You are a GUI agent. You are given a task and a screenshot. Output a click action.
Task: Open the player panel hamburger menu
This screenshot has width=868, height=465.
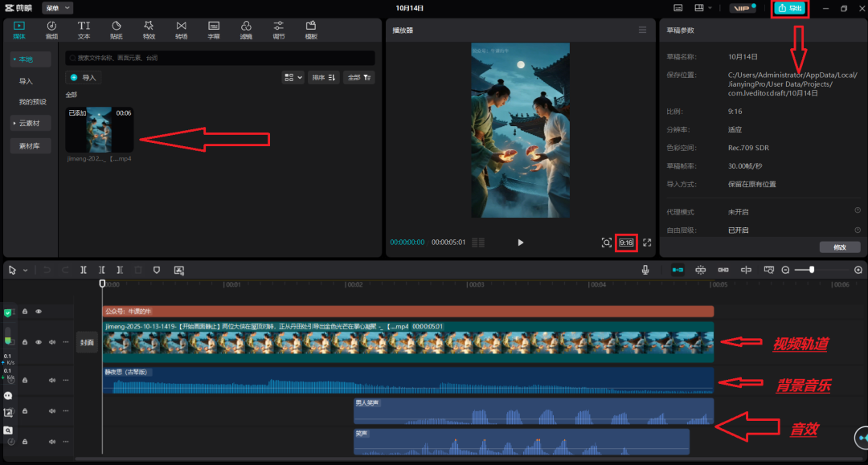(x=642, y=30)
